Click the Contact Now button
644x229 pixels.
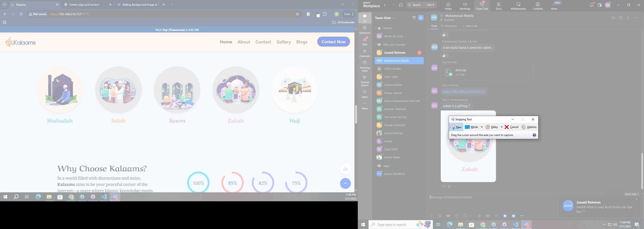tap(333, 42)
